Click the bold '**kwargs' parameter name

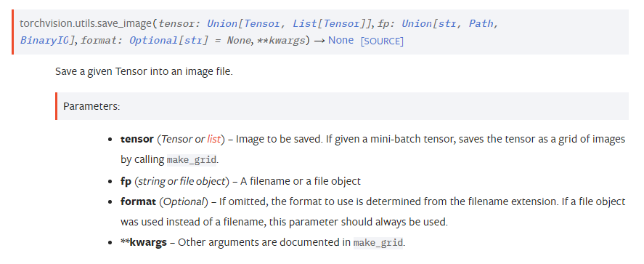(x=143, y=242)
